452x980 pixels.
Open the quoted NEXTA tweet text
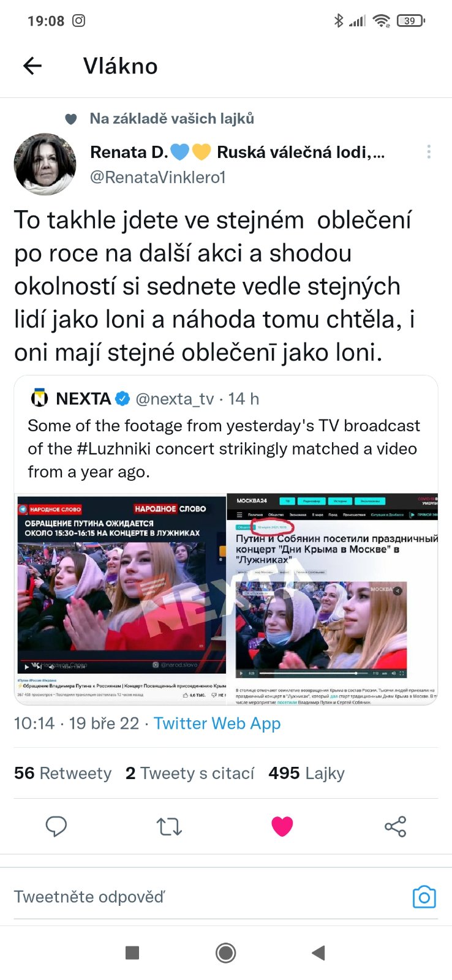(224, 449)
